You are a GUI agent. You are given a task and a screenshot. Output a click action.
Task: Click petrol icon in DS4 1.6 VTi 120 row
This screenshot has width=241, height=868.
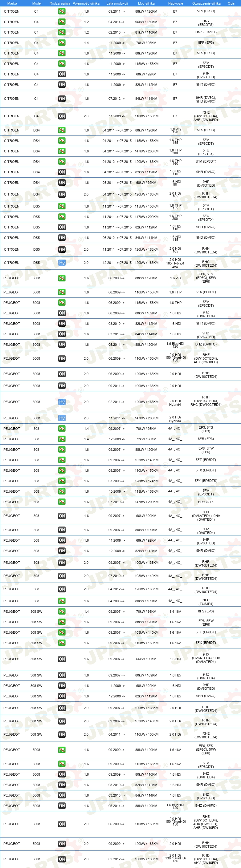62,130
